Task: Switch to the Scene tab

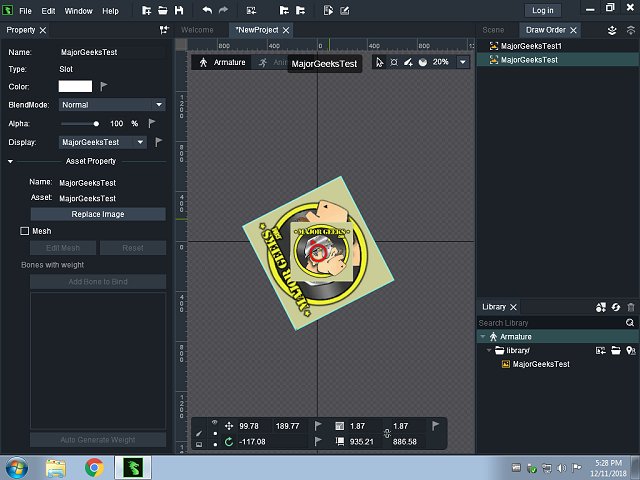Action: point(493,30)
